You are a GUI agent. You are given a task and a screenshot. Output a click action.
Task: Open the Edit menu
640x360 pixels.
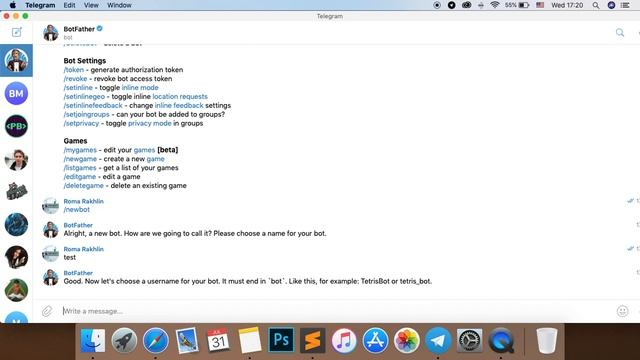(69, 5)
